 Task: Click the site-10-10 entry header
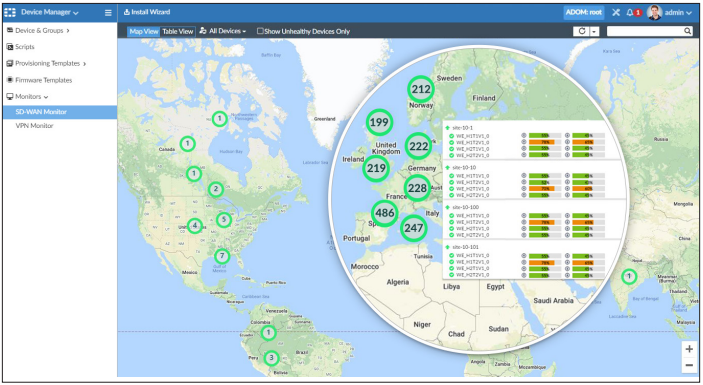point(464,167)
